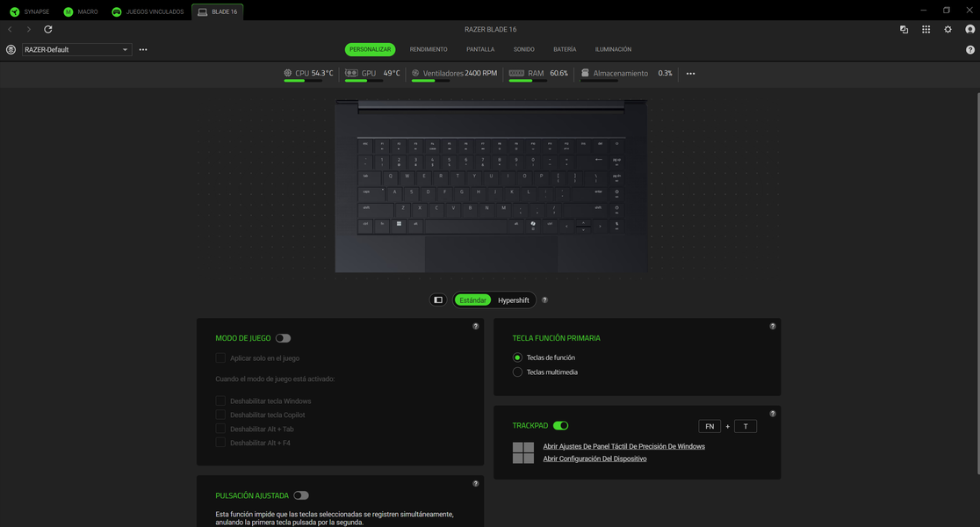Toggle the Modo de Juego switch
The height and width of the screenshot is (527, 980).
coord(283,338)
